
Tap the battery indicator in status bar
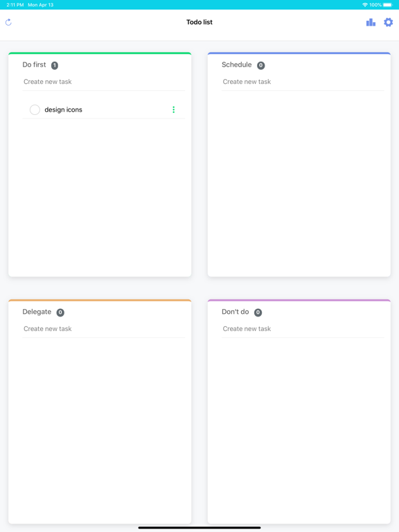387,5
